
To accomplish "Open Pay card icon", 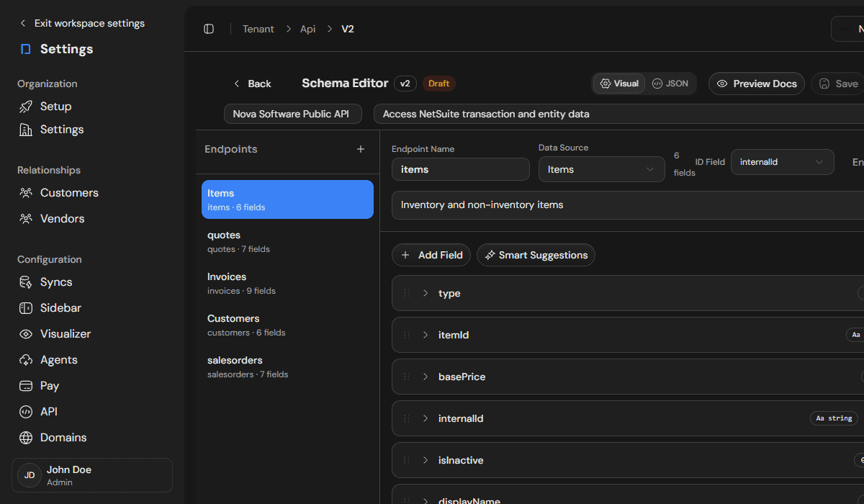I will 26,386.
